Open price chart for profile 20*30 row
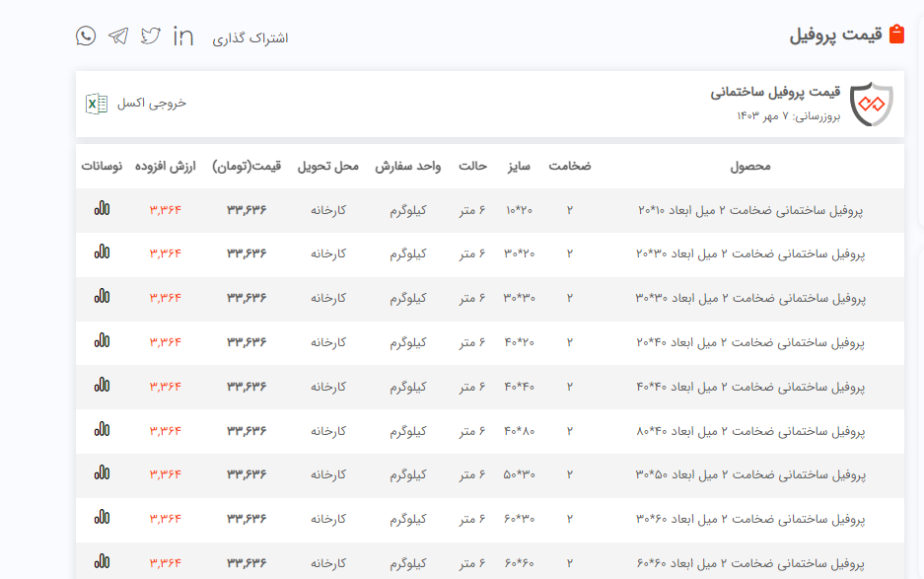This screenshot has width=924, height=579. tap(102, 253)
